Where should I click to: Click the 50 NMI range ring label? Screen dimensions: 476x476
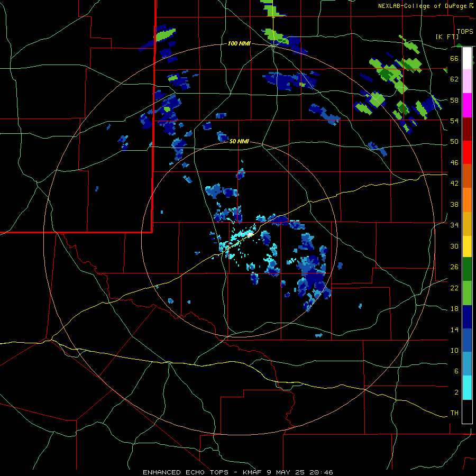239,141
